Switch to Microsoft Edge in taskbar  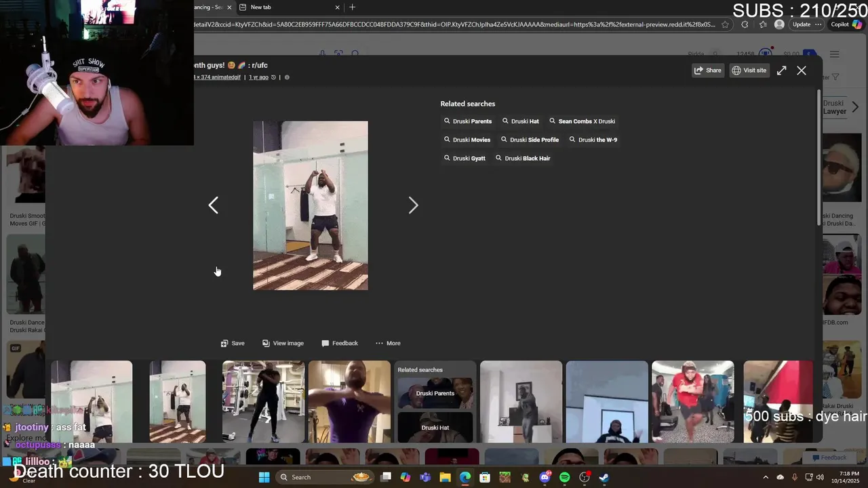pos(465,477)
